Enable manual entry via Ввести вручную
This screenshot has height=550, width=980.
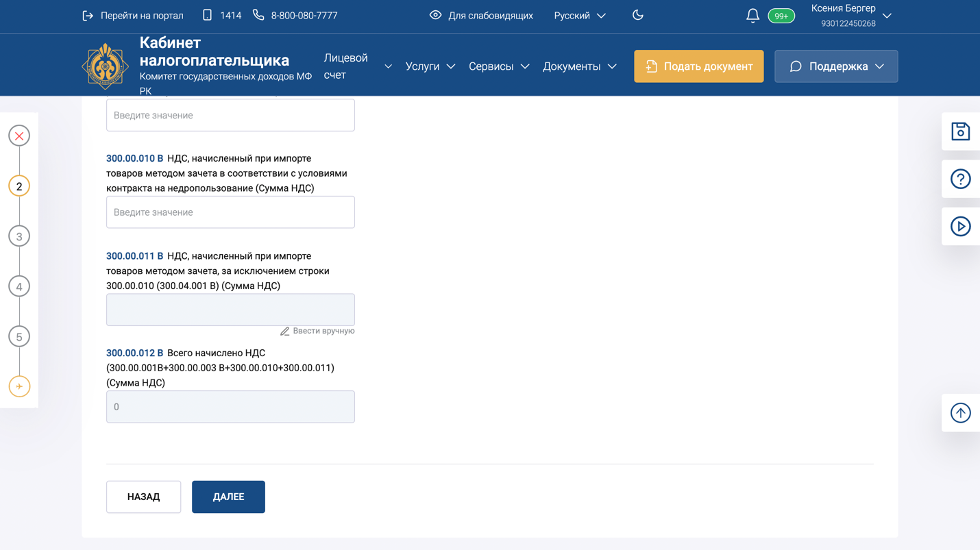pos(317,331)
